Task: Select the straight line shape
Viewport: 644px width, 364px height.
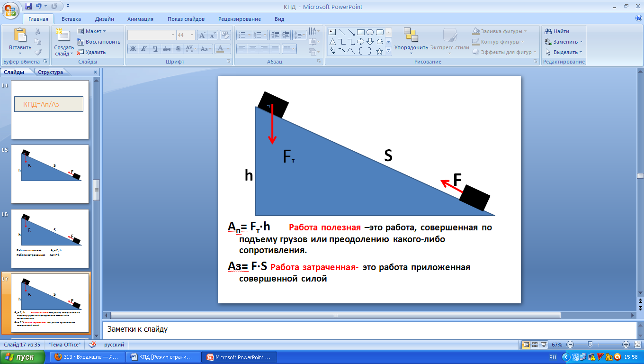Action: click(x=341, y=32)
